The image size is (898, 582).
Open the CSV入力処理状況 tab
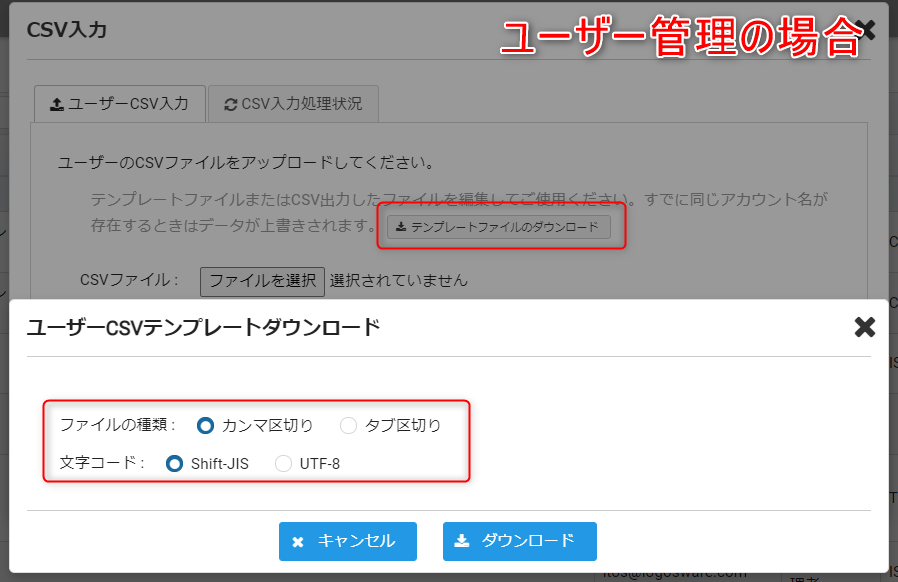pyautogui.click(x=293, y=104)
